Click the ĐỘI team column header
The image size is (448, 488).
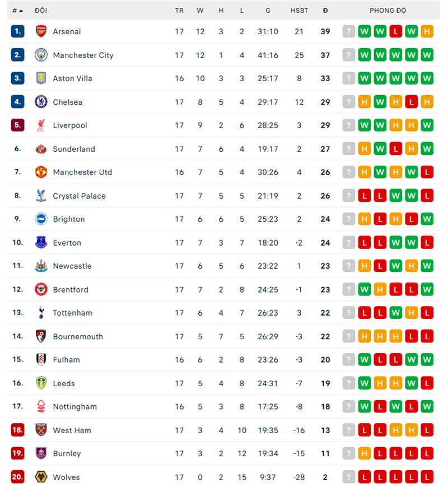point(41,11)
